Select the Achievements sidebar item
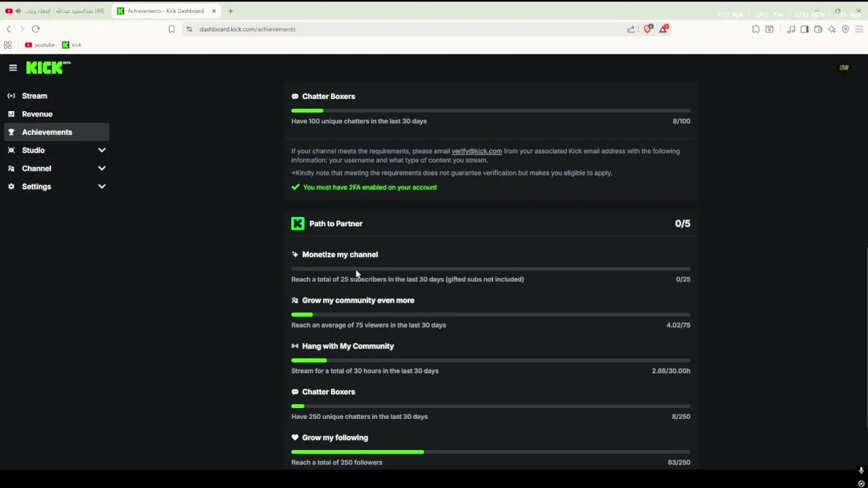The height and width of the screenshot is (488, 868). (x=56, y=132)
